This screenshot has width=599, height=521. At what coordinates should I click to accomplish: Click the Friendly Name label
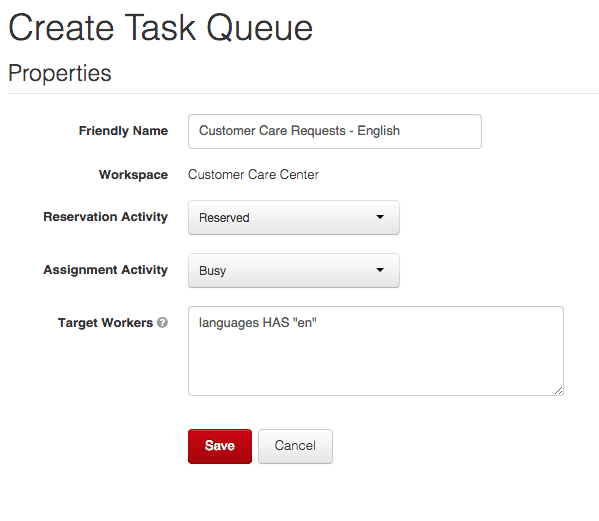click(123, 131)
